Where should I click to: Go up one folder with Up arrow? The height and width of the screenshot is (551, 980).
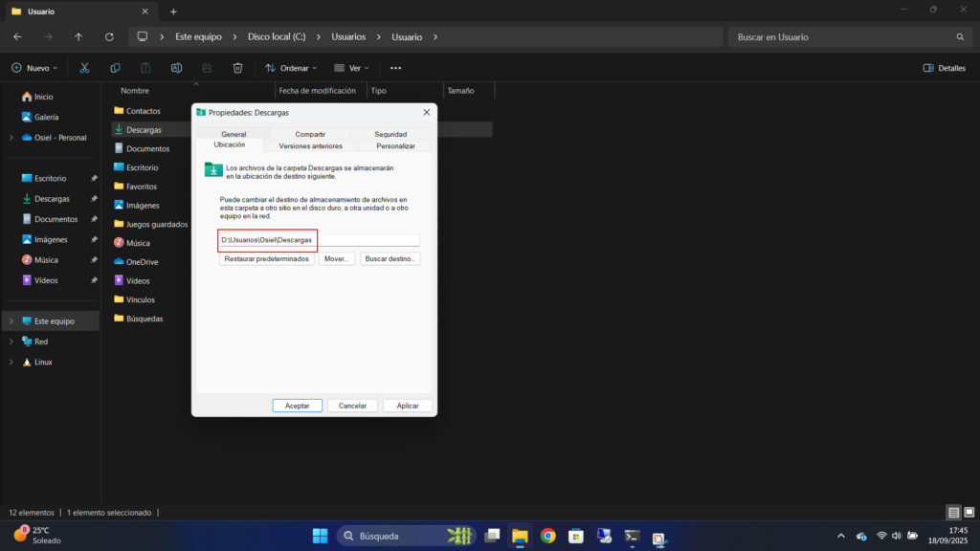click(78, 37)
